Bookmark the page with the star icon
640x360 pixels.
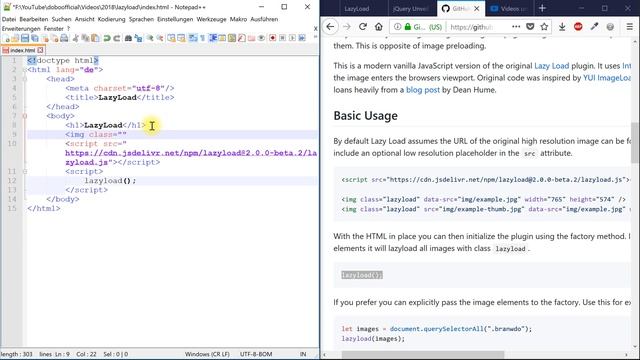[544, 27]
